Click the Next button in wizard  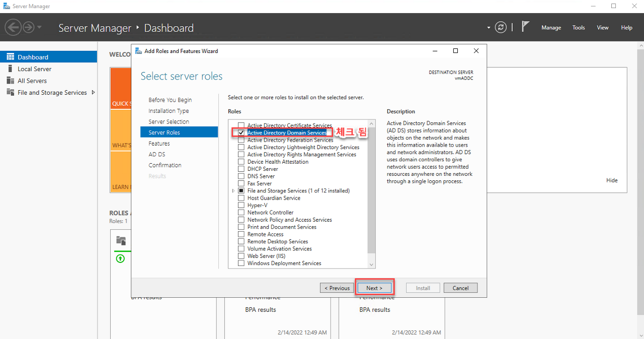374,288
